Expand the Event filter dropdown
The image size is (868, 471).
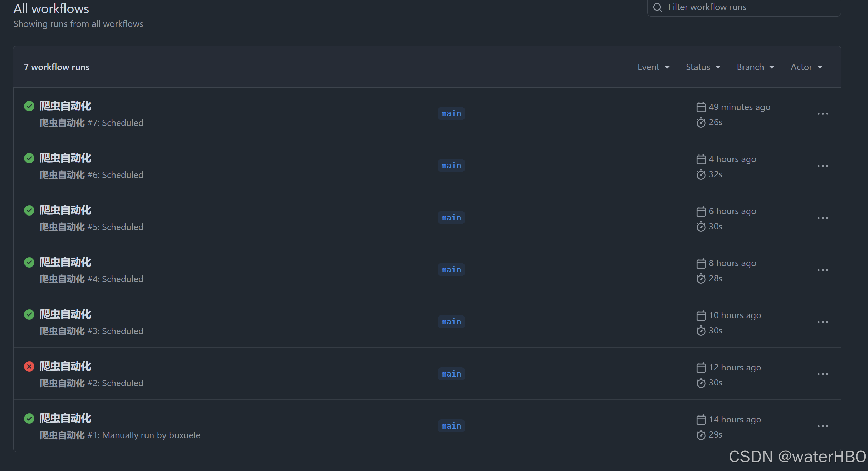pos(654,67)
